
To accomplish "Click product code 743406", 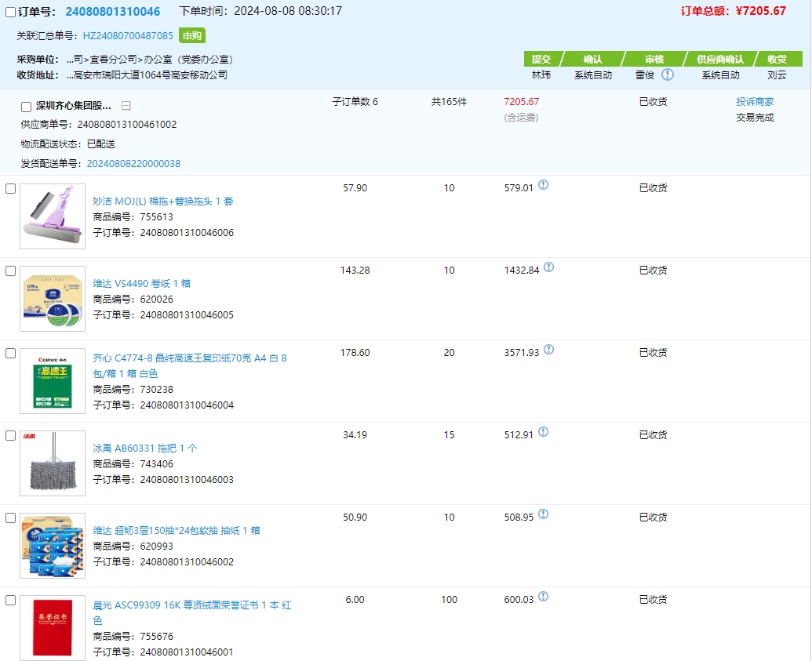I will point(156,463).
